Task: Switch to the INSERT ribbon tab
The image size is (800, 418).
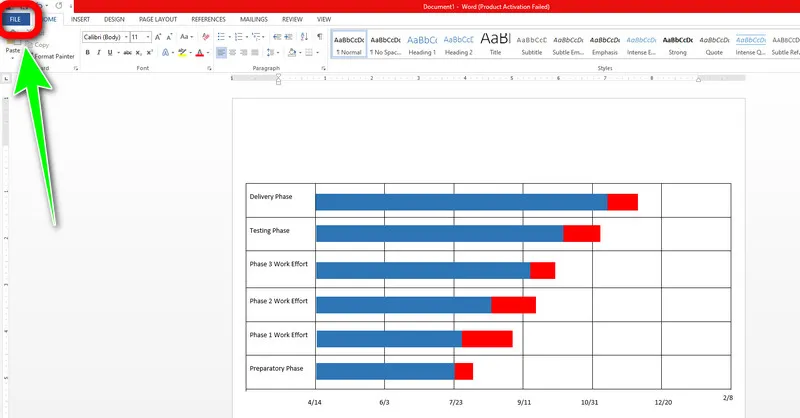Action: [81, 19]
